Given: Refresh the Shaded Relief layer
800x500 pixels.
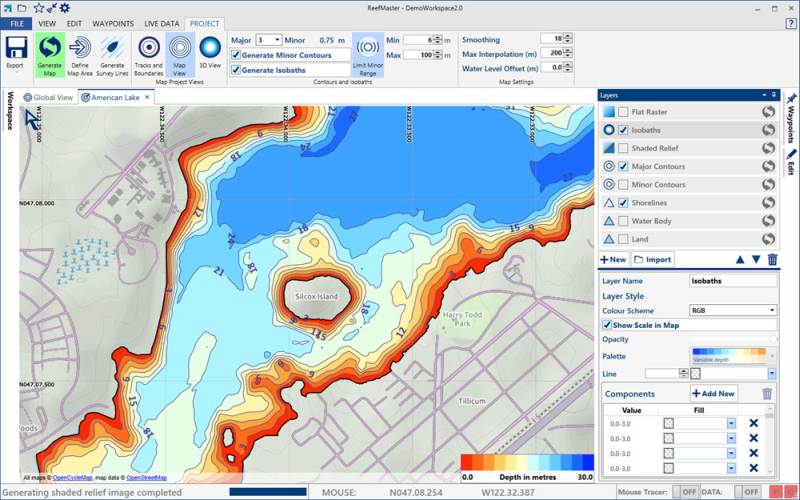Looking at the screenshot, I should (x=768, y=148).
